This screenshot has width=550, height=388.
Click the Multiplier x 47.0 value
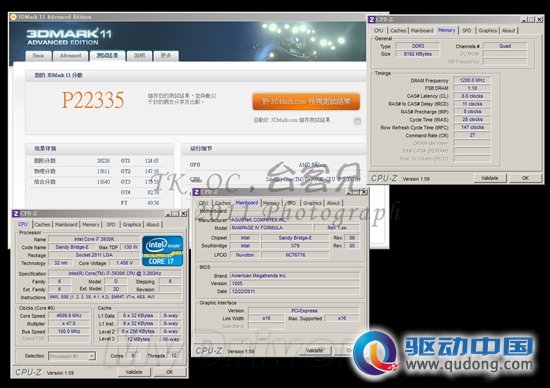click(69, 323)
